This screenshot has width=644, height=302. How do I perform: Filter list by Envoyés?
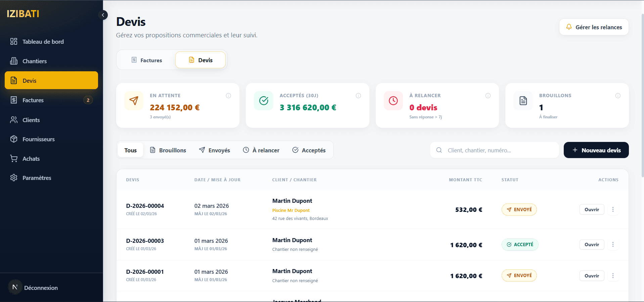point(215,150)
